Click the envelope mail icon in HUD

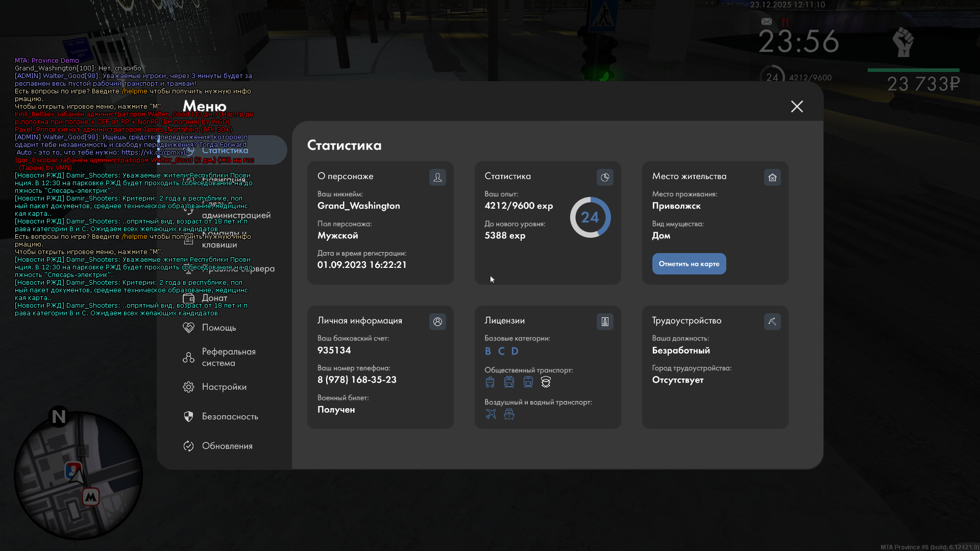767,21
